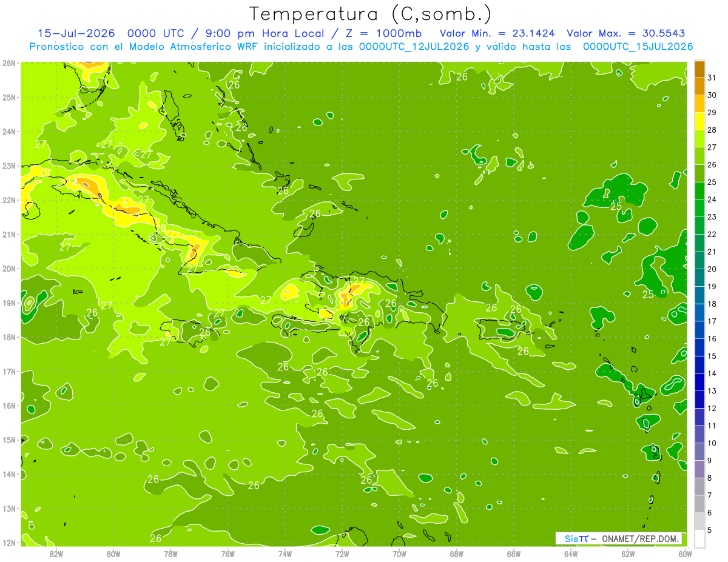Click the 25N latitude axis label

click(x=9, y=97)
